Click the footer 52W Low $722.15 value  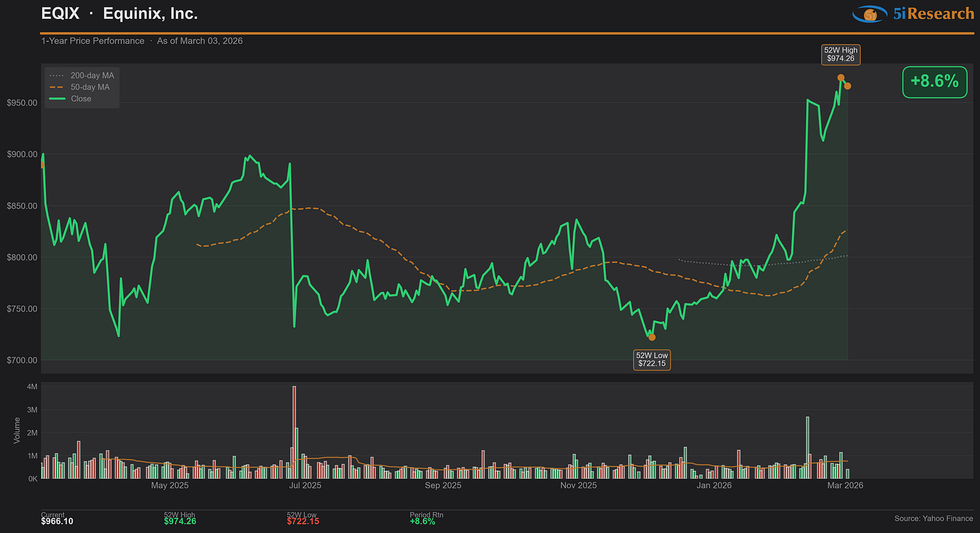click(x=303, y=521)
